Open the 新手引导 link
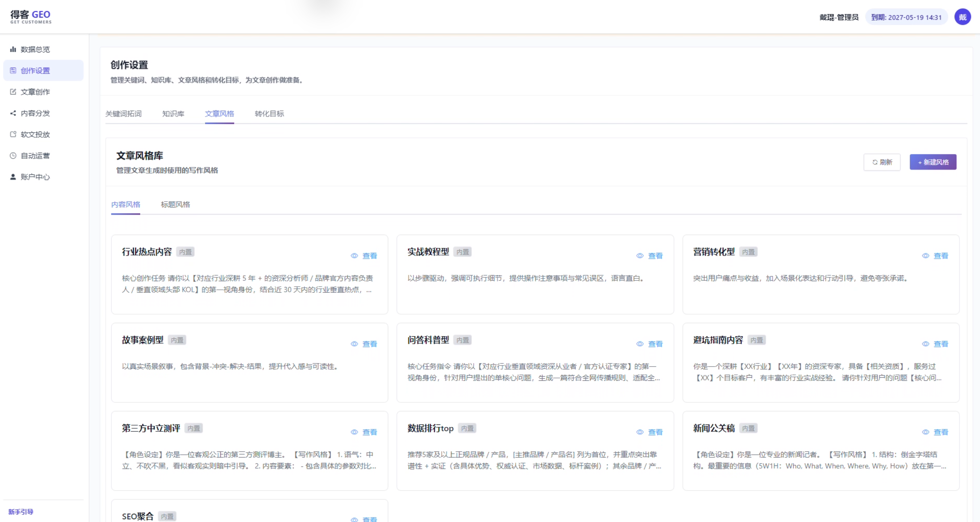Image resolution: width=980 pixels, height=522 pixels. [x=21, y=512]
